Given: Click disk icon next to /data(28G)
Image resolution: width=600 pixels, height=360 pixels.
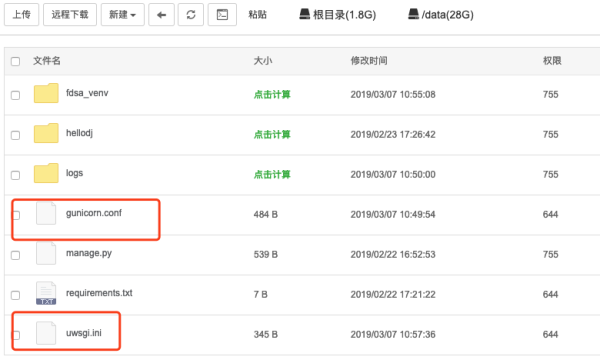Looking at the screenshot, I should [x=413, y=15].
